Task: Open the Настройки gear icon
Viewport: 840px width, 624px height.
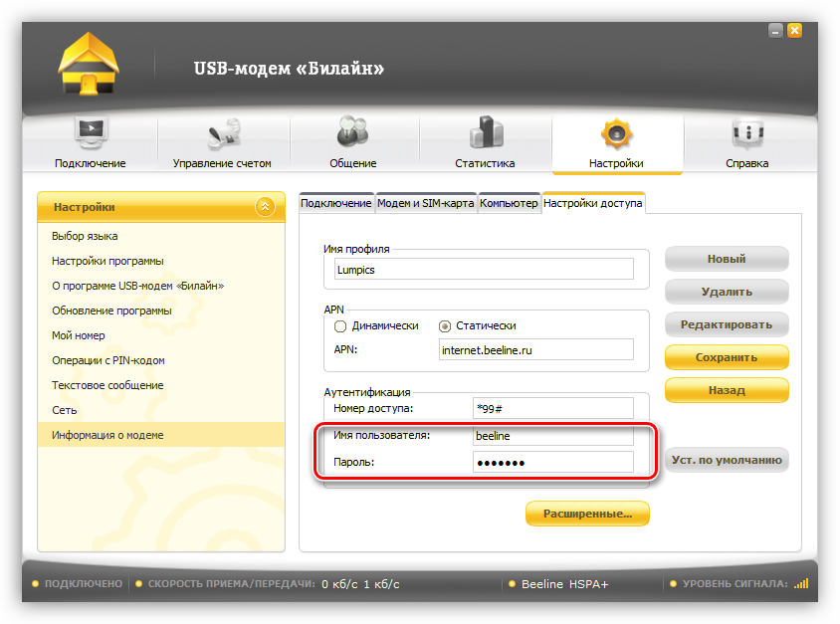Action: coord(616,134)
